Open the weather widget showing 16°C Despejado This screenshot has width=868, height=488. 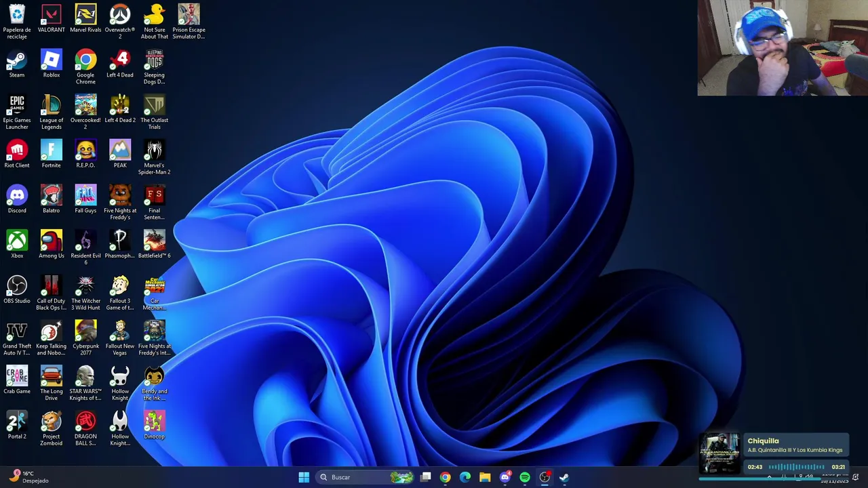pyautogui.click(x=28, y=476)
